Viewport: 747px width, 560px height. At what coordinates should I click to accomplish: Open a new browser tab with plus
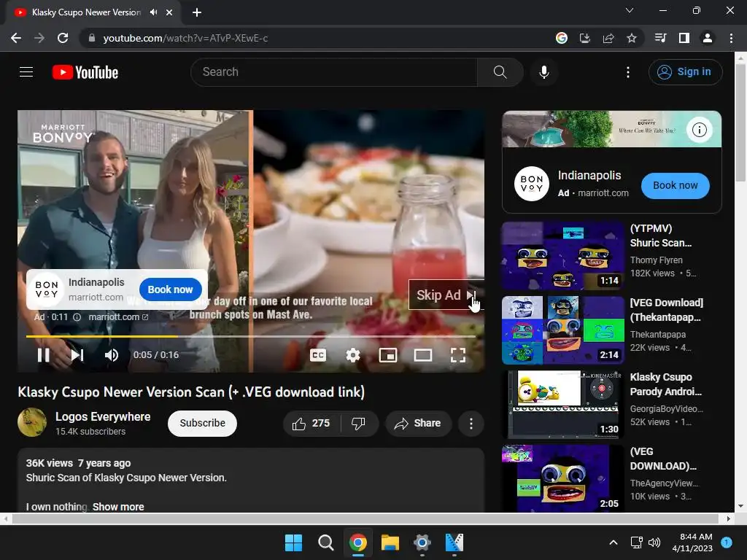[x=197, y=12]
